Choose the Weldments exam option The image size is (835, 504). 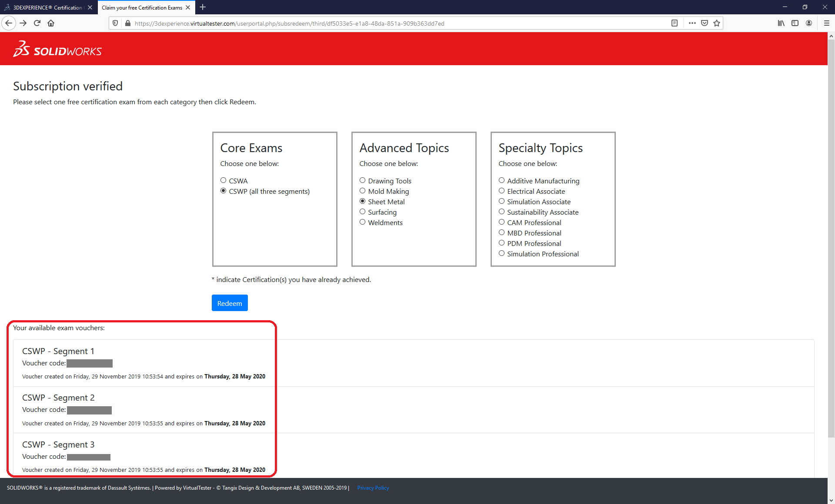363,222
